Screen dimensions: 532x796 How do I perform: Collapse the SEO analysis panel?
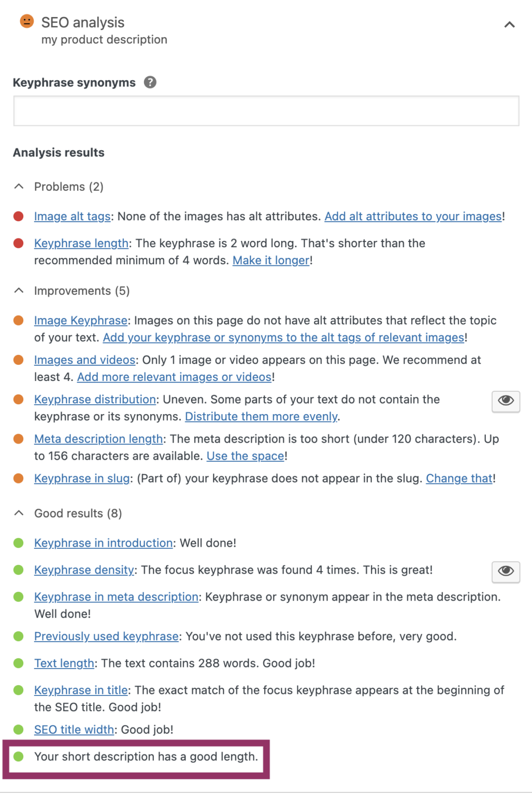pos(509,24)
